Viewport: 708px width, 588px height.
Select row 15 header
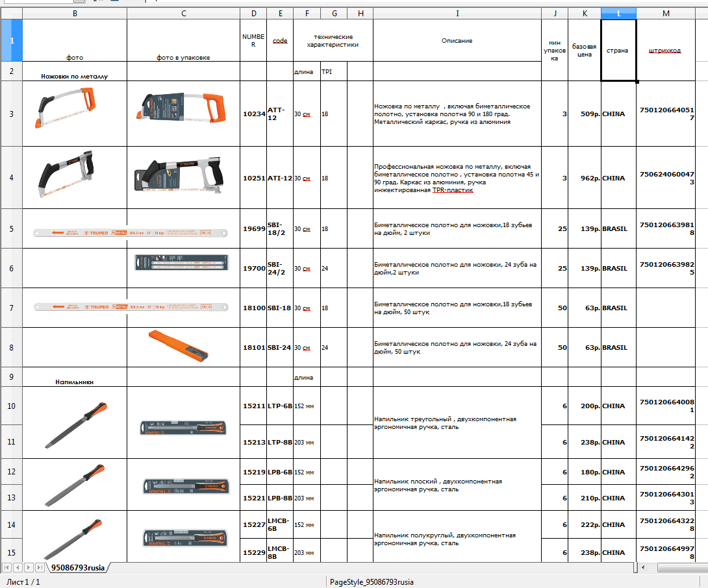coord(11,552)
